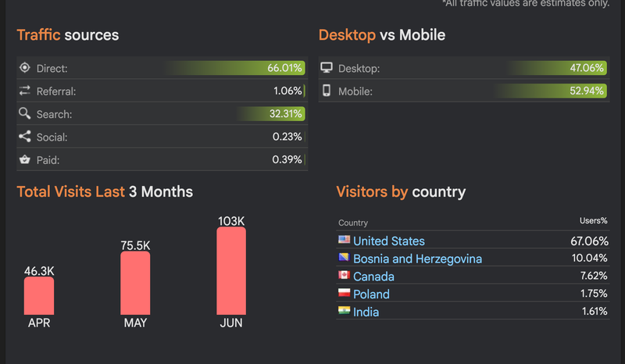Click the Desktop monitor icon
This screenshot has height=364, width=625.
point(327,68)
